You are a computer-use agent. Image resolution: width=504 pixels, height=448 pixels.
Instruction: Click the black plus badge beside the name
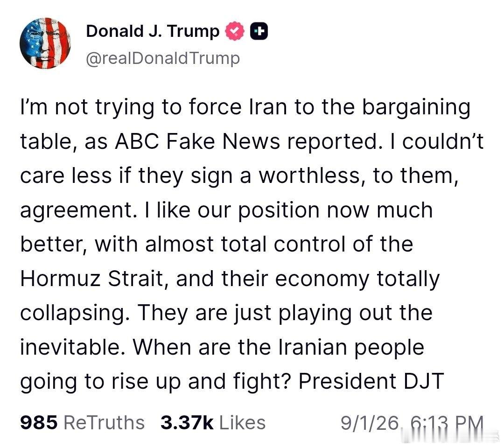(x=259, y=31)
